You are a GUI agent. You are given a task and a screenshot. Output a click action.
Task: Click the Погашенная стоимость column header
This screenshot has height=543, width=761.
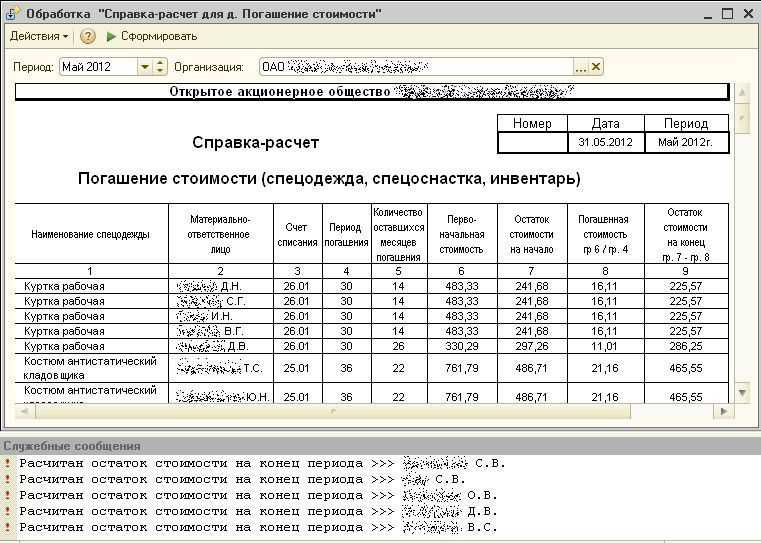pos(605,234)
